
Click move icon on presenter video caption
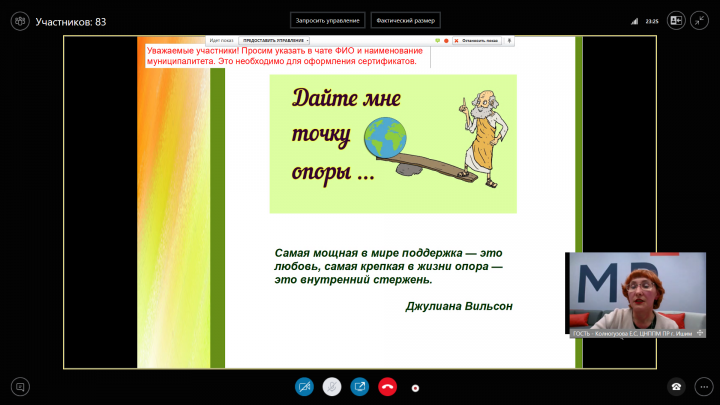[x=700, y=333]
